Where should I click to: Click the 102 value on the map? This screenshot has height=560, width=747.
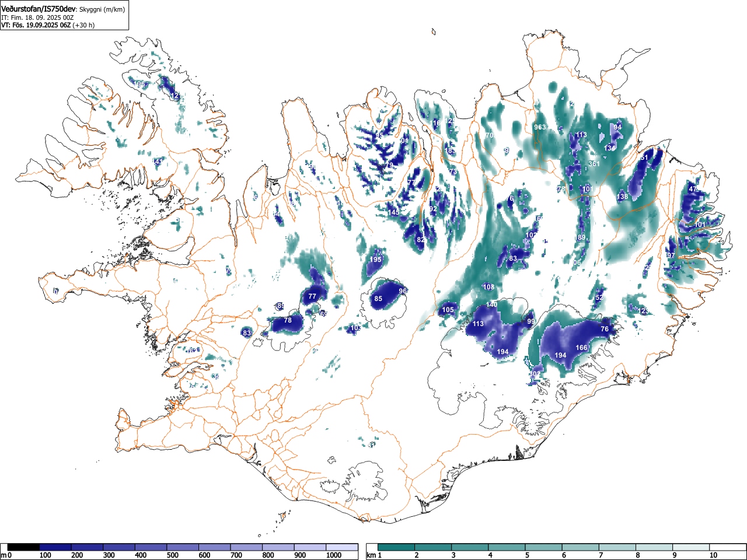tap(531, 236)
